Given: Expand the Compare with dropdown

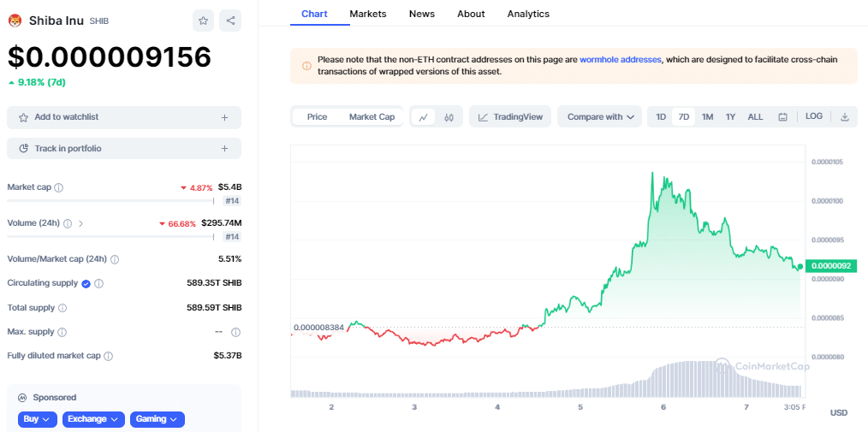Looking at the screenshot, I should point(599,117).
